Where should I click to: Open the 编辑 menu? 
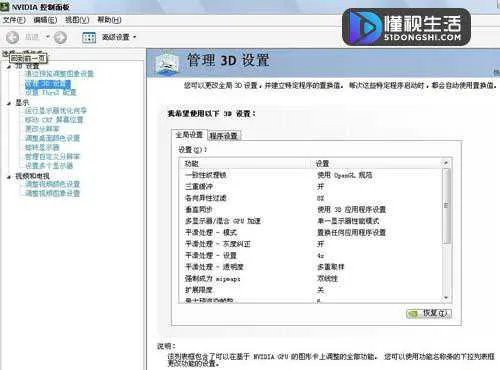45,20
